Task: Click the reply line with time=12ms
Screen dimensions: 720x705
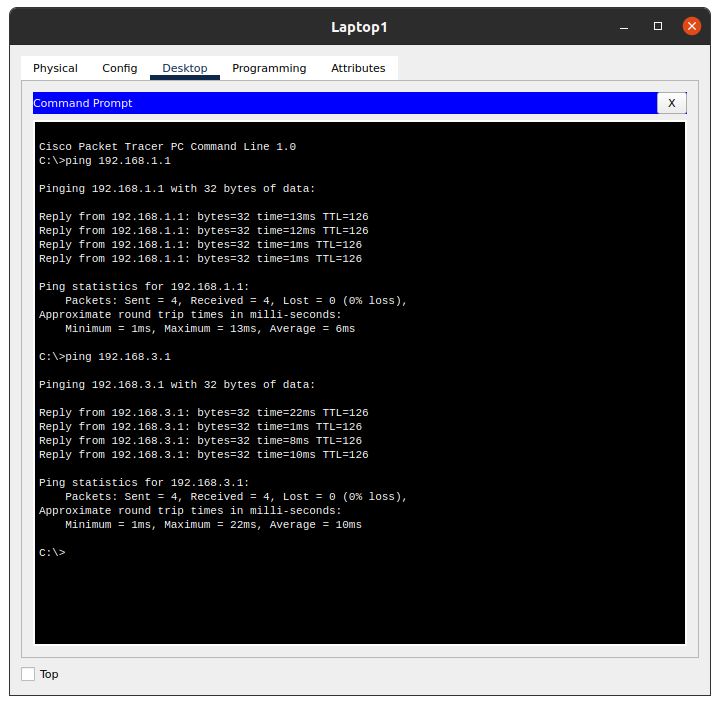Action: coord(203,231)
